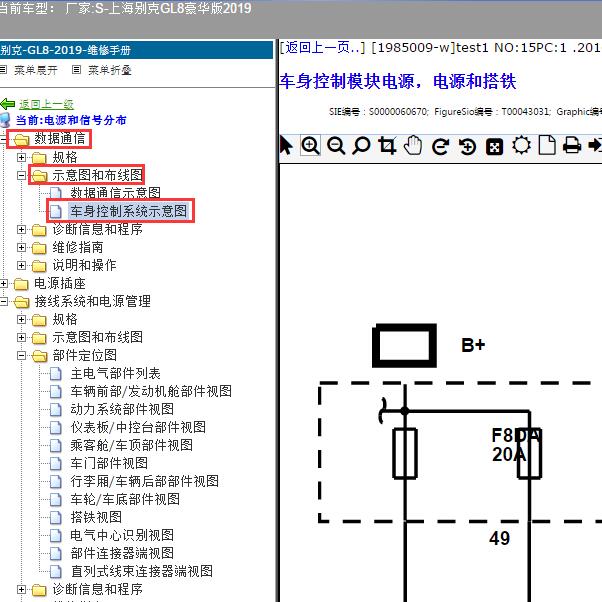Viewport: 602px width, 602px height.
Task: Open the 数据通信示意图 document
Action: pos(116,193)
